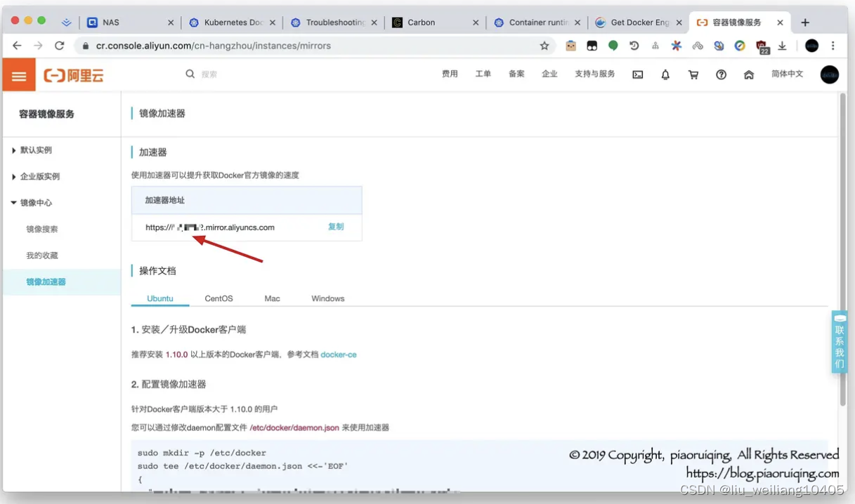Select 镜像搜索 in the sidebar
Viewport: 855px width, 504px height.
(x=42, y=229)
